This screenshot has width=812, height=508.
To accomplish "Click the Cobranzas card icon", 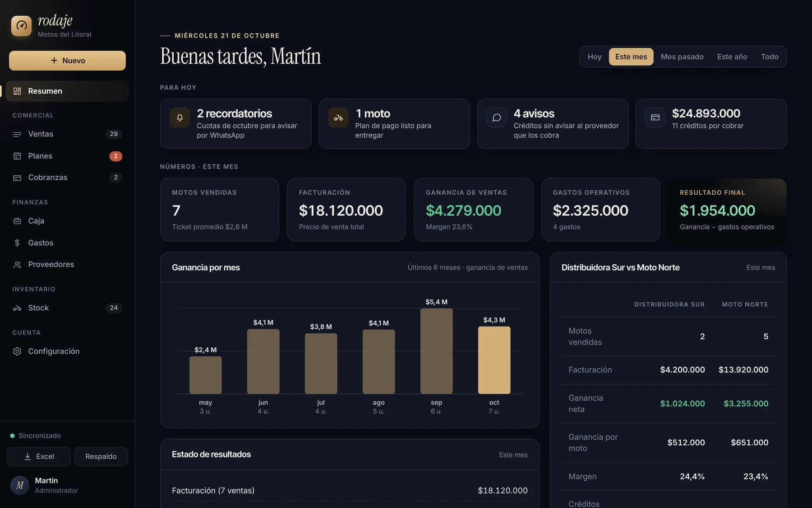I will [x=17, y=177].
